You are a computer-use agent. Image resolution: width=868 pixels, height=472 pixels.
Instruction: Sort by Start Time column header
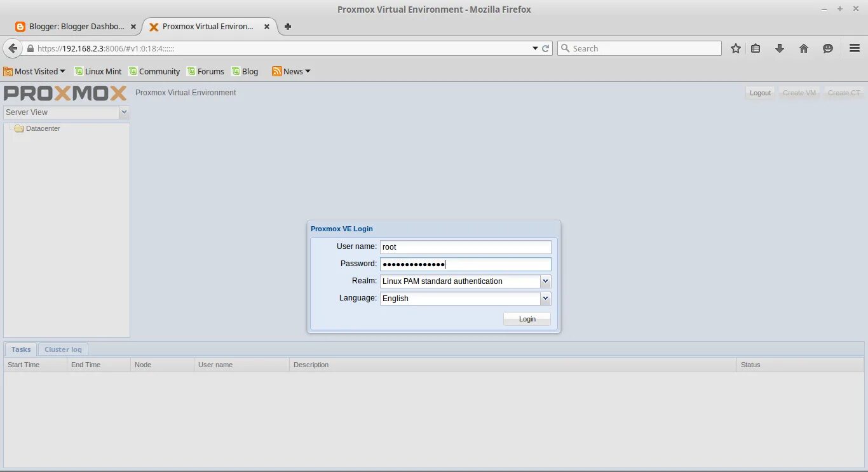click(35, 365)
